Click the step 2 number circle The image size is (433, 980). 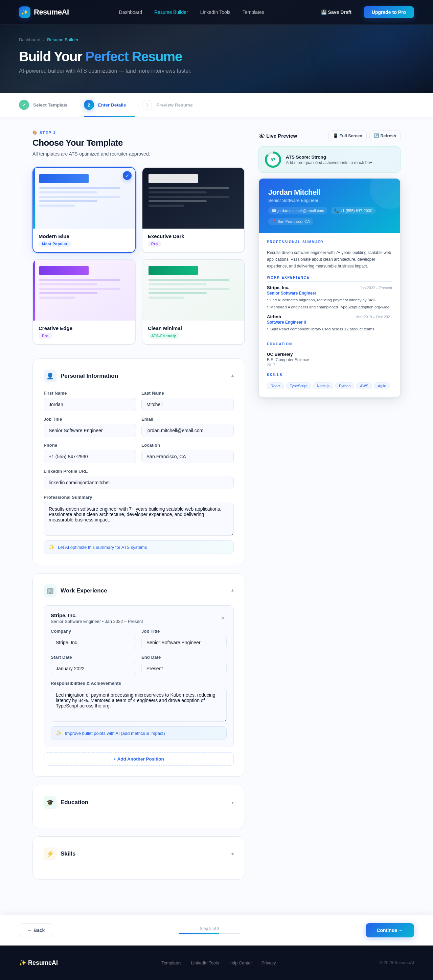pos(89,105)
